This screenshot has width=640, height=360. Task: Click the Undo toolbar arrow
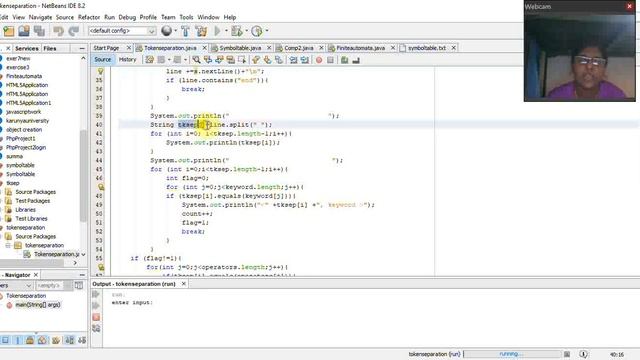coord(58,31)
